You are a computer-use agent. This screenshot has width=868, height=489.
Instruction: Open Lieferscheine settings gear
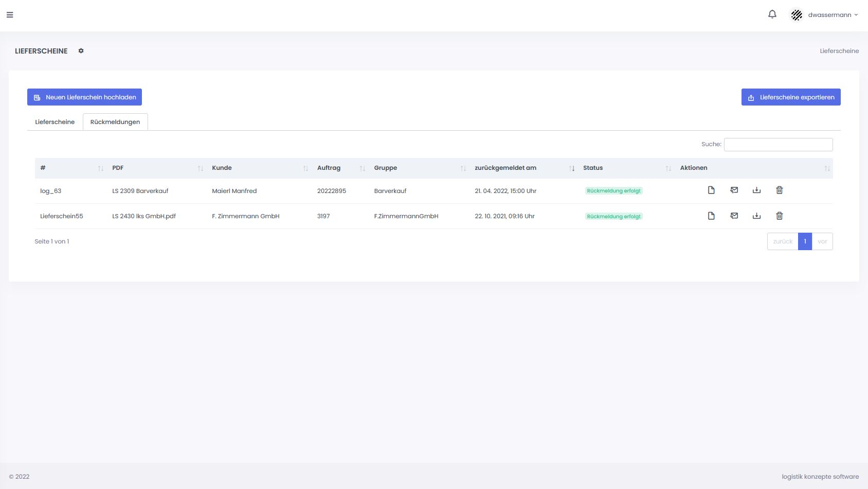81,51
